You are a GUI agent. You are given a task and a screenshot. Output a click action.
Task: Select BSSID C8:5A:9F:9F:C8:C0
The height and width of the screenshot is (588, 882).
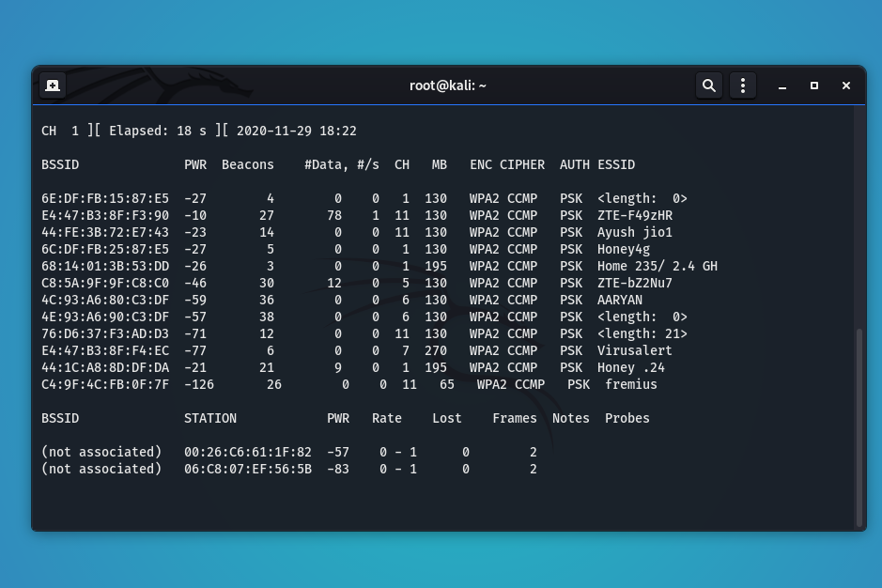click(x=105, y=283)
